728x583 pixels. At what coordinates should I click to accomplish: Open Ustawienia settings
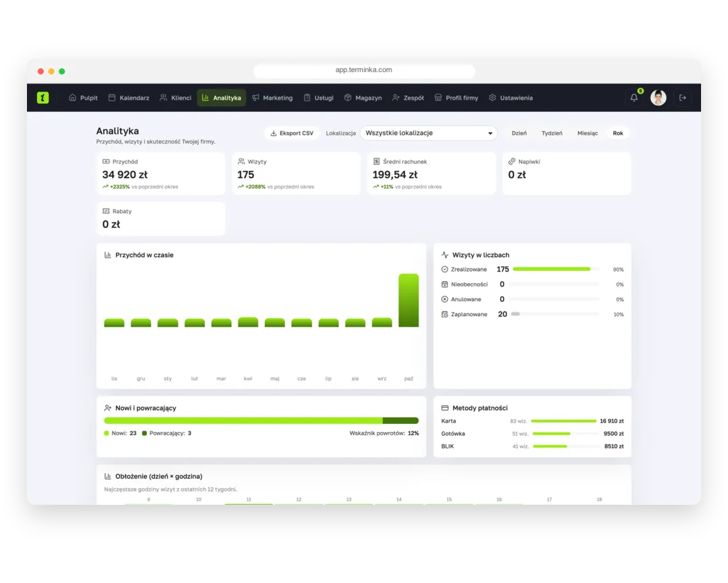[x=511, y=98]
